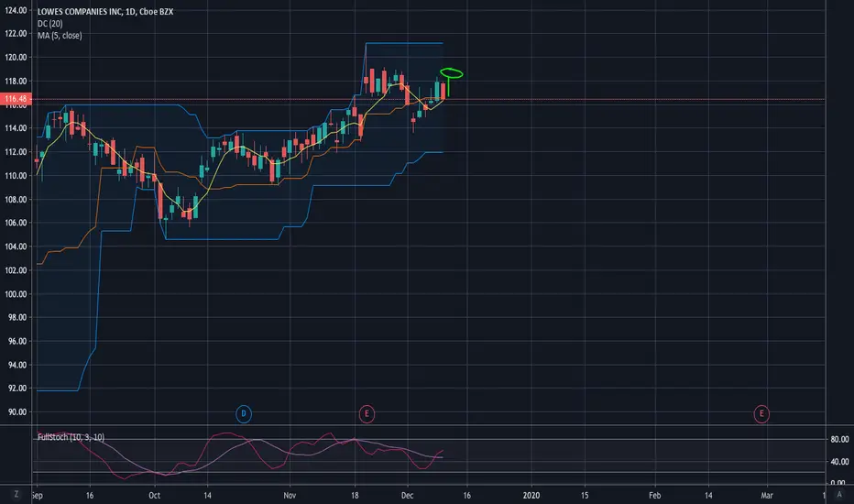Click the Feb label on the time axis
Image resolution: width=854 pixels, height=504 pixels.
pyautogui.click(x=654, y=495)
